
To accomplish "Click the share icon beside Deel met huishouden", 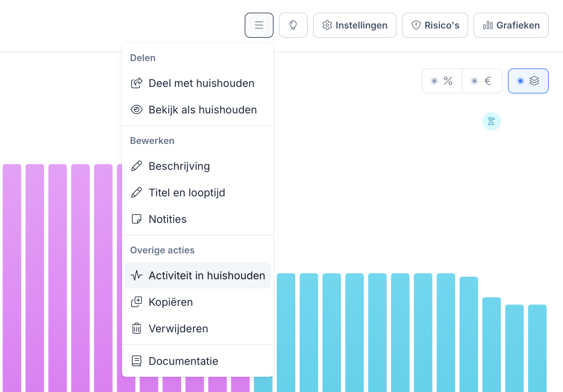I will (x=137, y=83).
